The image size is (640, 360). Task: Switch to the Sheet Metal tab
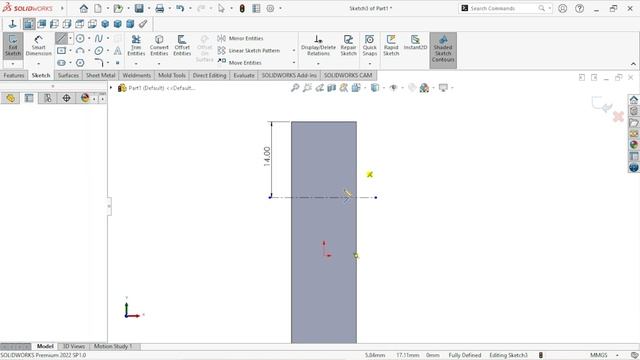coord(100,76)
